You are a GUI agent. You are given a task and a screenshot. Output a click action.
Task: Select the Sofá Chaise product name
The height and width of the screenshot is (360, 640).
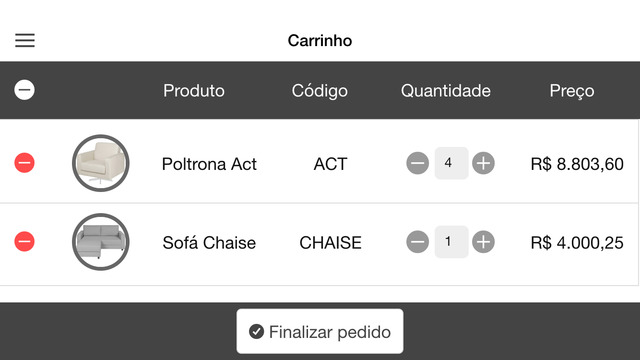[209, 243]
